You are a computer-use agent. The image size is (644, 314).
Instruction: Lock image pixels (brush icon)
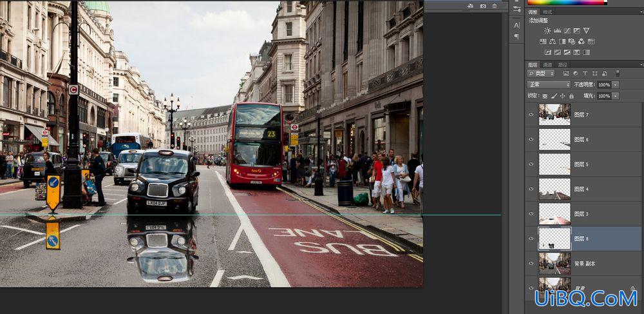pos(554,96)
